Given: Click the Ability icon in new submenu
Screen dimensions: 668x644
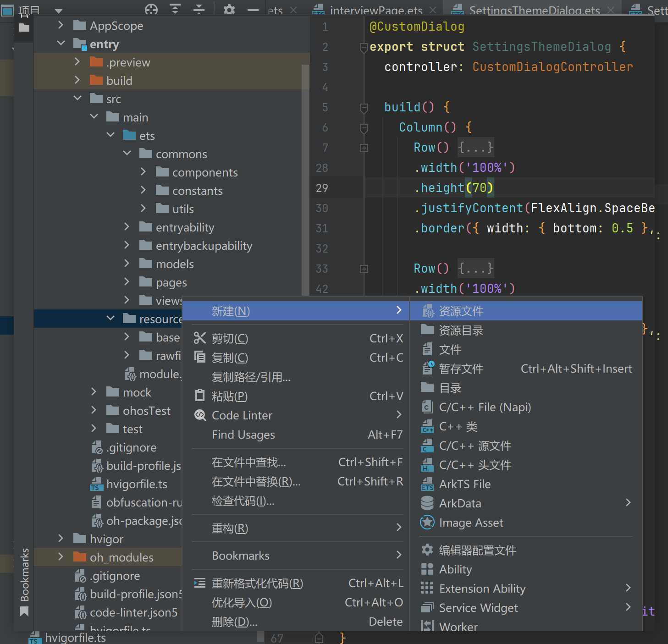Looking at the screenshot, I should pos(427,569).
